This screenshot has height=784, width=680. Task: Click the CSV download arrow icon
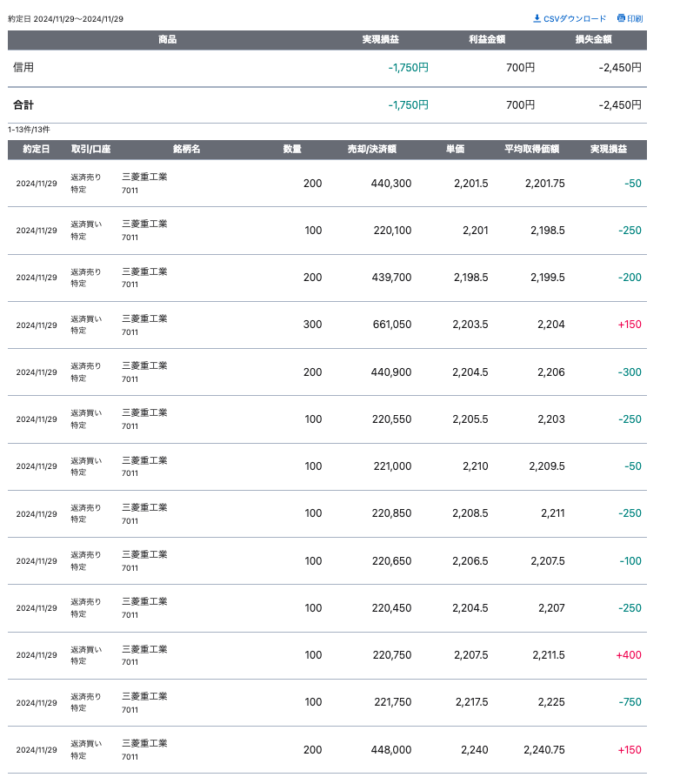click(x=537, y=18)
